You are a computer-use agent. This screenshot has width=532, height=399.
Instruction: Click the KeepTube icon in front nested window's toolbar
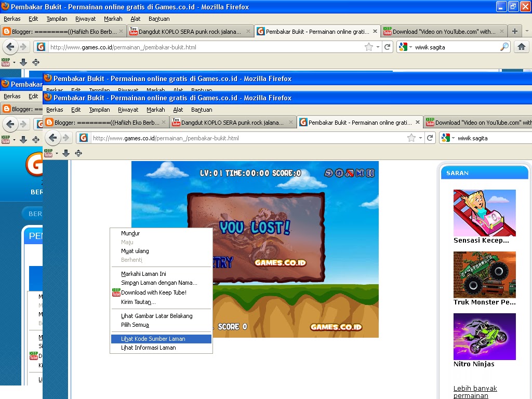point(48,153)
